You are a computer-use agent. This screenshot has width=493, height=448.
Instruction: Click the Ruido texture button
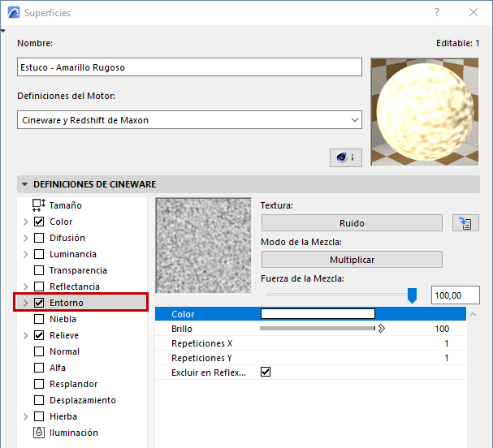(352, 223)
